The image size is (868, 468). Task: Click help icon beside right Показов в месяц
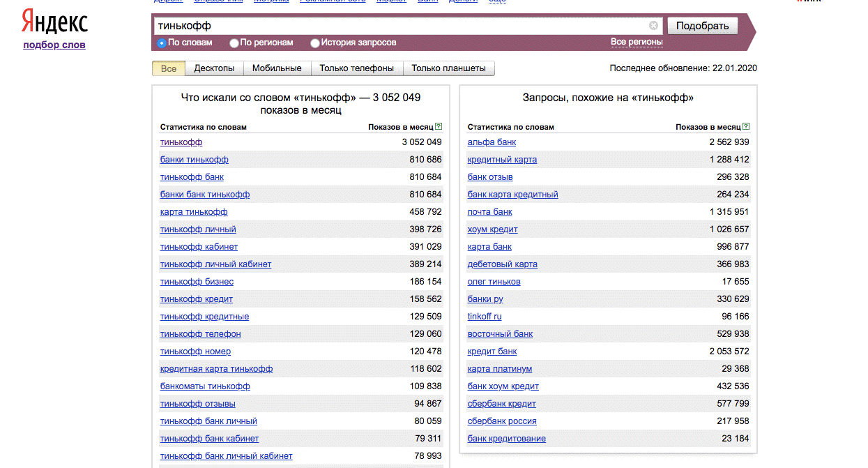(746, 127)
